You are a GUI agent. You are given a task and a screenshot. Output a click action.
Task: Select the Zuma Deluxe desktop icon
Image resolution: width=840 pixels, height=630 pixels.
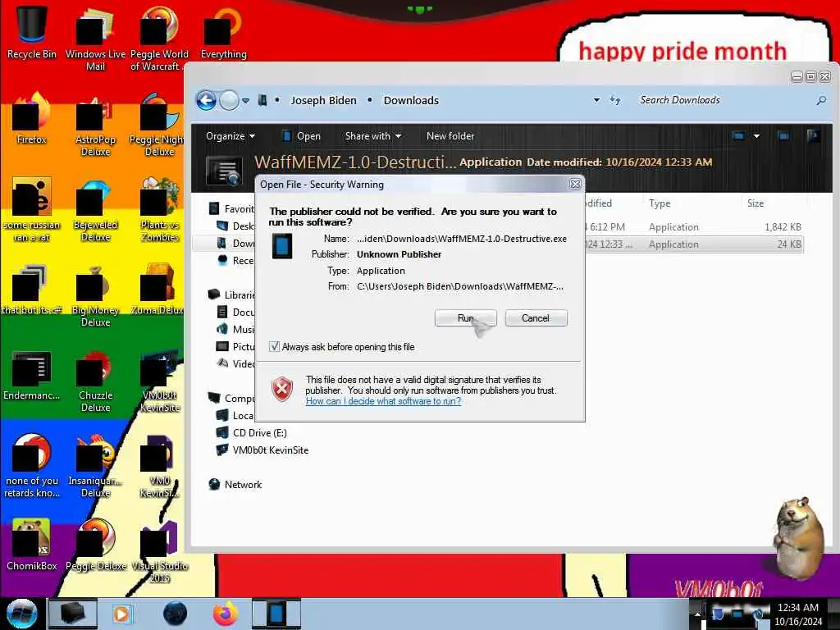click(158, 290)
